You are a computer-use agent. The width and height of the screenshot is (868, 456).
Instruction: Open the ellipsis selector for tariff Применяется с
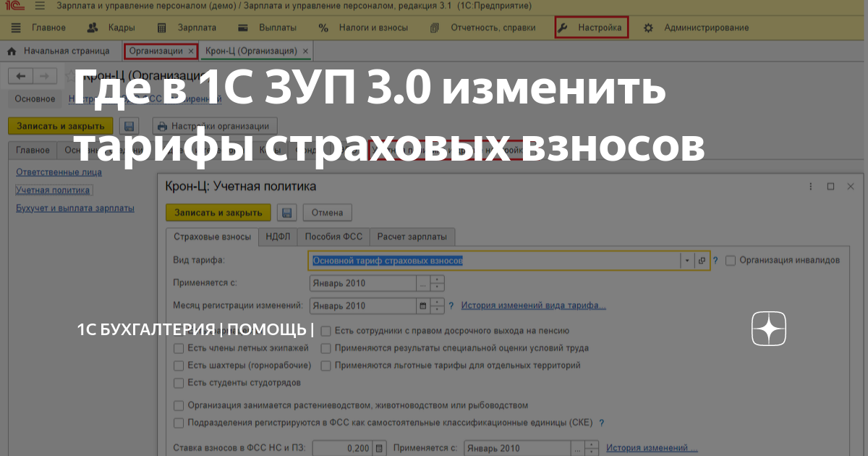pos(423,283)
